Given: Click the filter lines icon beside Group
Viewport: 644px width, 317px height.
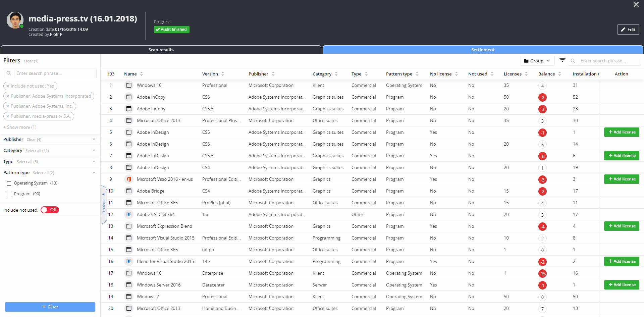Looking at the screenshot, I should click(562, 60).
